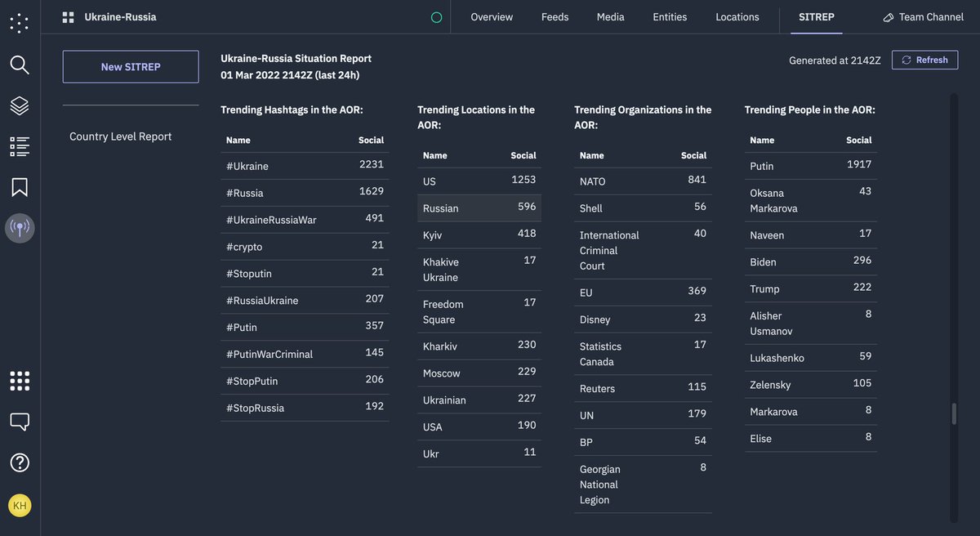The height and width of the screenshot is (536, 980).
Task: Select the Oksana Markarova person row
Action: [x=811, y=200]
